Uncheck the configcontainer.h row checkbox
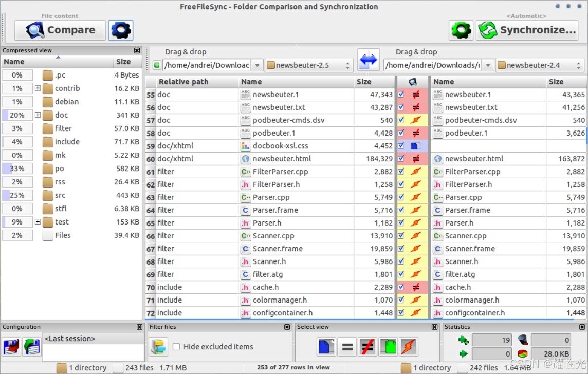 (401, 313)
